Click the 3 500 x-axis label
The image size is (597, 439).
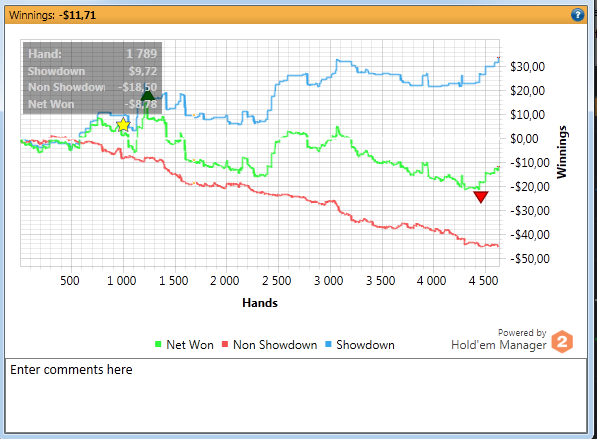(x=380, y=281)
